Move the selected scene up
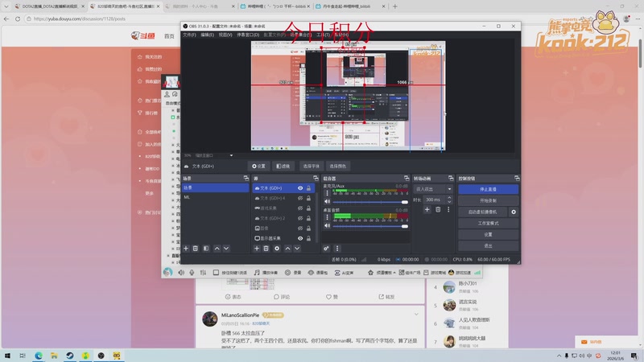Viewport: 644px width, 362px height. point(217,249)
